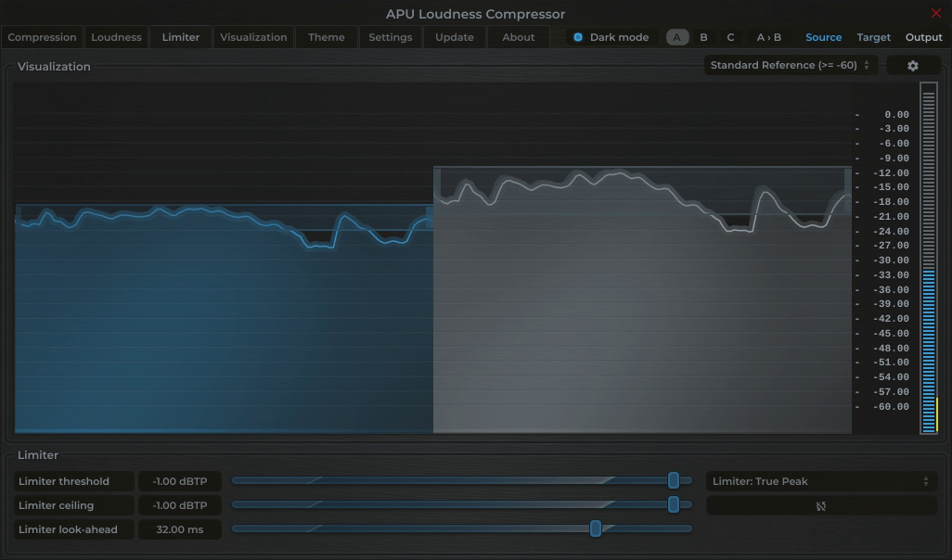This screenshot has height=560, width=952.
Task: Open the visualization settings gear icon
Action: [913, 65]
